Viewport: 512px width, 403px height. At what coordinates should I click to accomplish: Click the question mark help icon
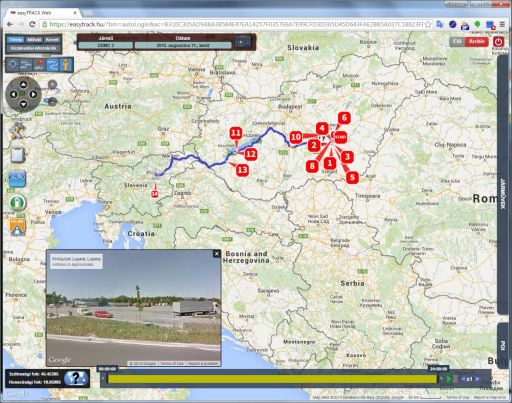(x=76, y=378)
